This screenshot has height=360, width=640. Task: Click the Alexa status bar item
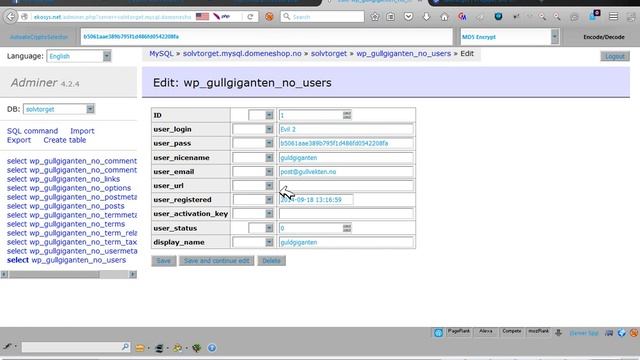coord(486,331)
